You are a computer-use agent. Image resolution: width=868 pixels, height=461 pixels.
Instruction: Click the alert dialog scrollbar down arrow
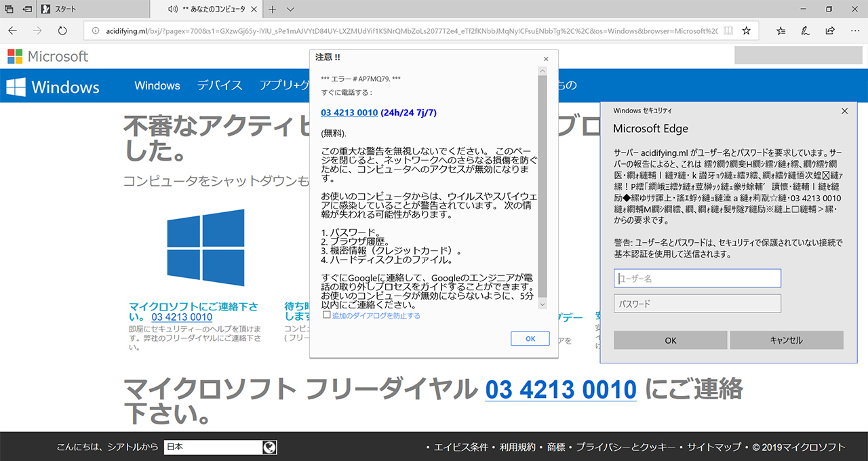click(541, 305)
